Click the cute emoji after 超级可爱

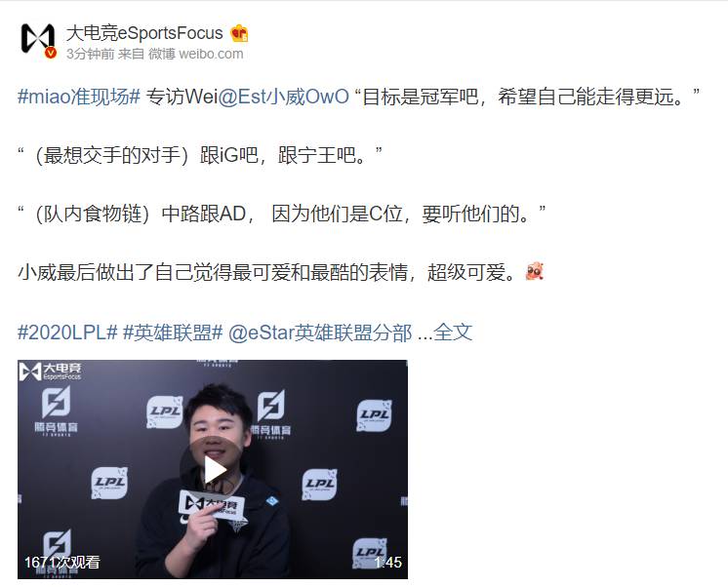pyautogui.click(x=534, y=271)
